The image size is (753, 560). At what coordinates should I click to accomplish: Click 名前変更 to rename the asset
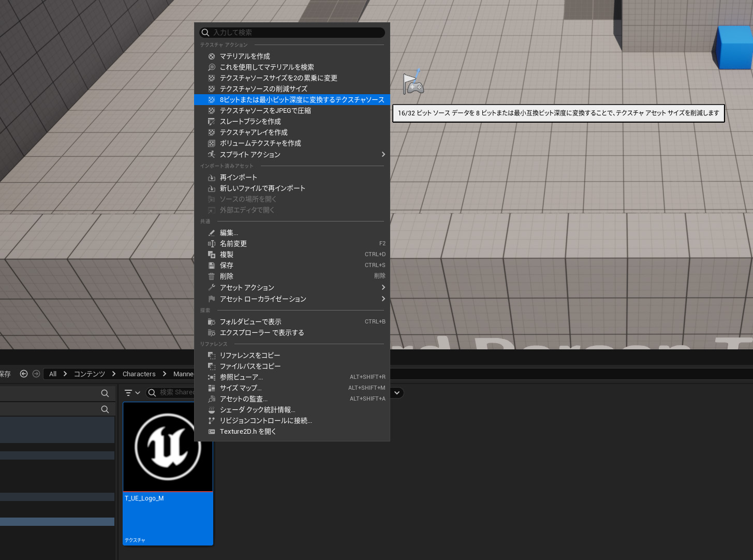[233, 243]
